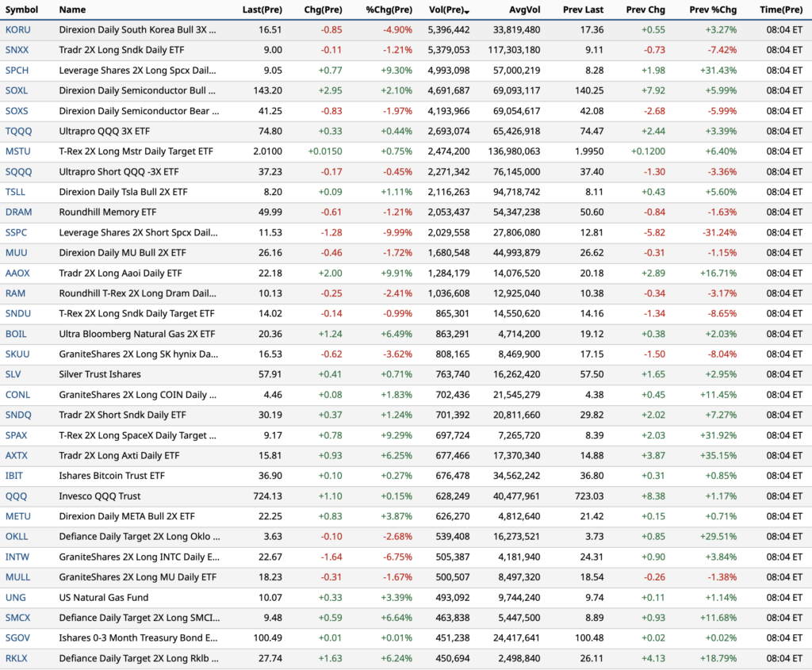812x670 pixels.
Task: Open the BOIL symbol link
Action: pos(16,334)
